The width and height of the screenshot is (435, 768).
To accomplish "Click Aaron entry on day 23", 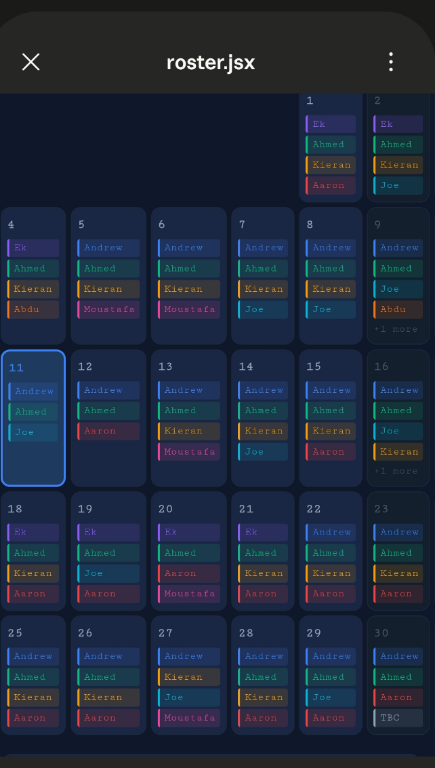I will coord(398,594).
